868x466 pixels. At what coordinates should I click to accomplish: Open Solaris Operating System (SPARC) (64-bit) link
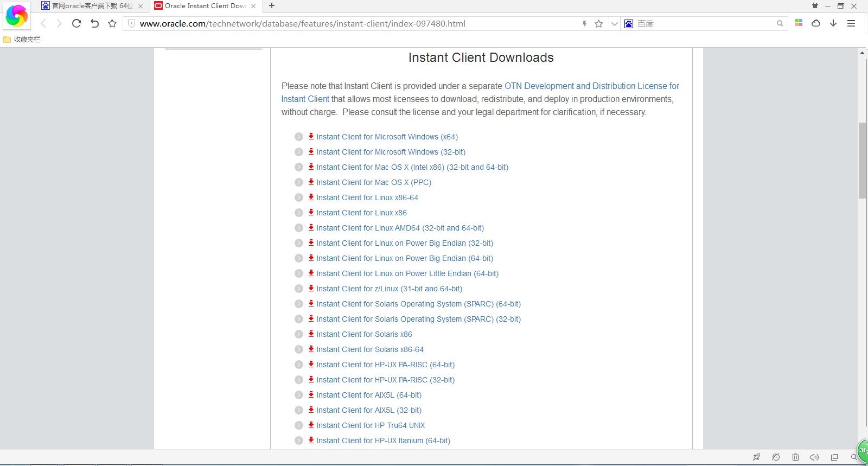point(419,304)
